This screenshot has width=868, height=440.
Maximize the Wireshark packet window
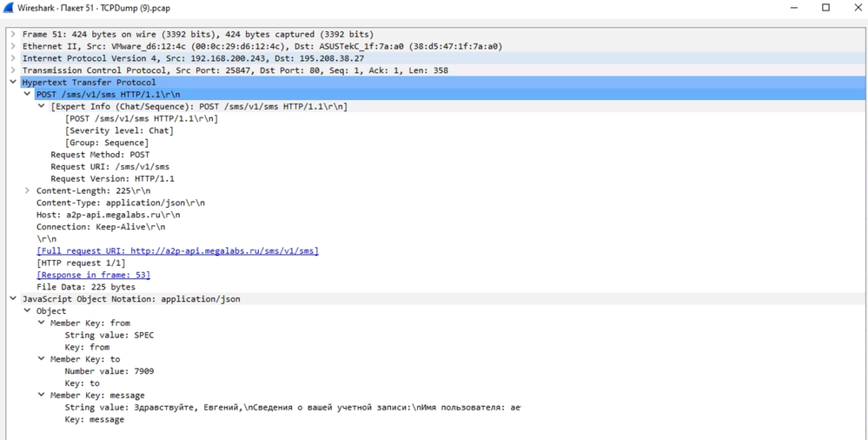tap(826, 8)
